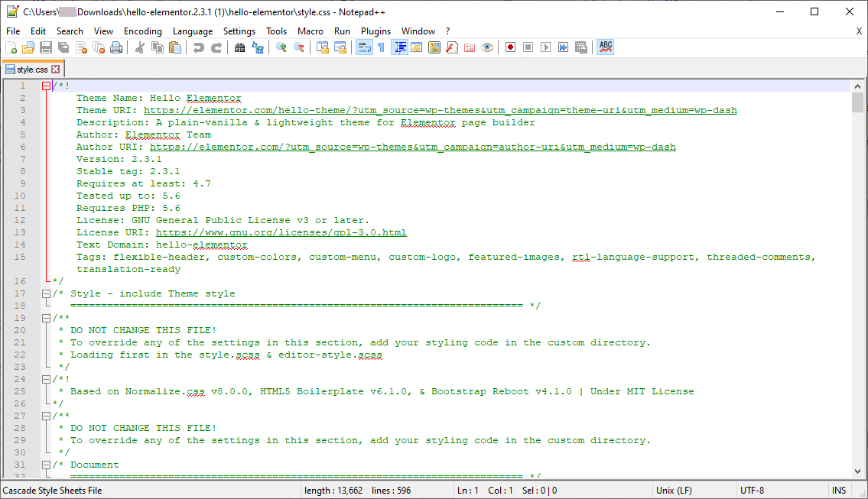Zoom in using the magnifier icon
Viewport: 868px width, 499px height.
click(x=280, y=47)
